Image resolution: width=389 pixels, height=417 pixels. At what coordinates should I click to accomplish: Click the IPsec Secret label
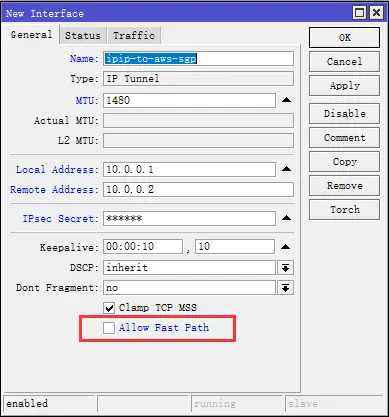(61, 219)
